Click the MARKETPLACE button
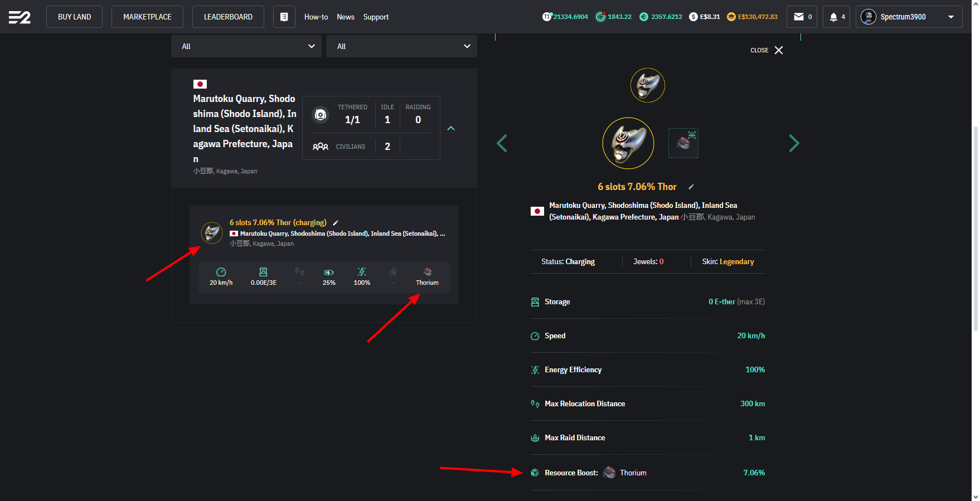The image size is (980, 501). tap(147, 17)
